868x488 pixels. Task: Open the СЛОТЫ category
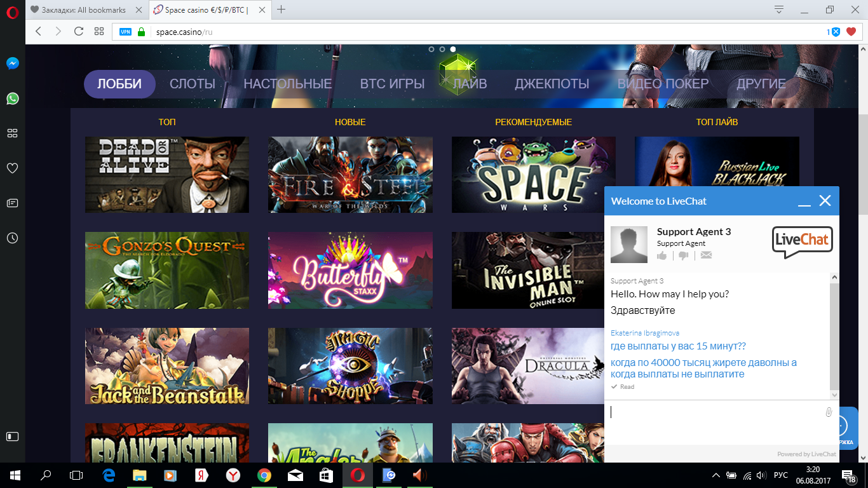tap(193, 84)
